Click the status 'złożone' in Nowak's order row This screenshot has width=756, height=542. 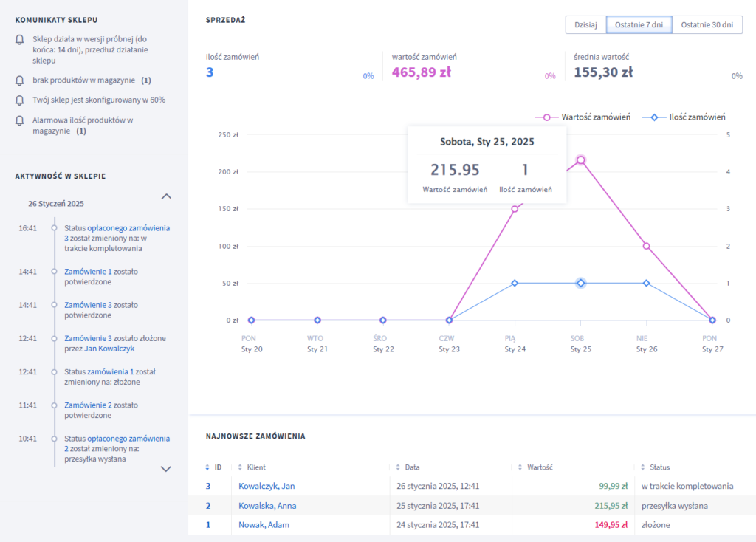(x=656, y=524)
